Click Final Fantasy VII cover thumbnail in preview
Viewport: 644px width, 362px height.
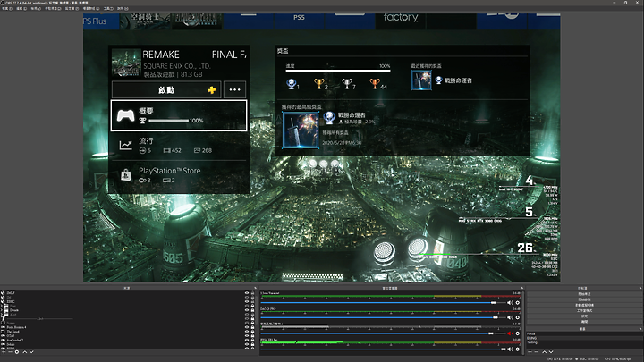click(x=126, y=63)
